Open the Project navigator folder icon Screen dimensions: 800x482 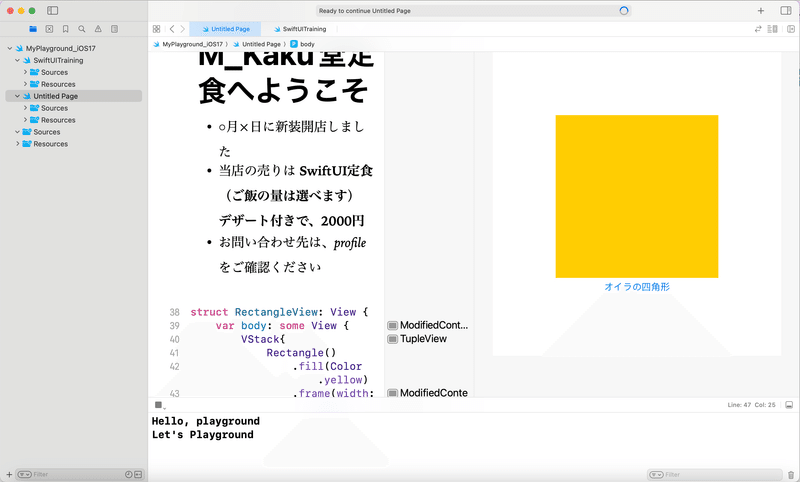coord(33,29)
